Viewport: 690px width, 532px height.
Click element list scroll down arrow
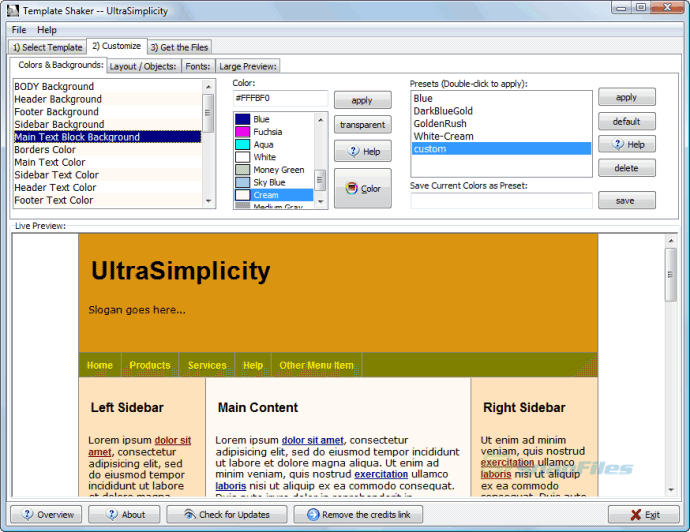pos(209,201)
